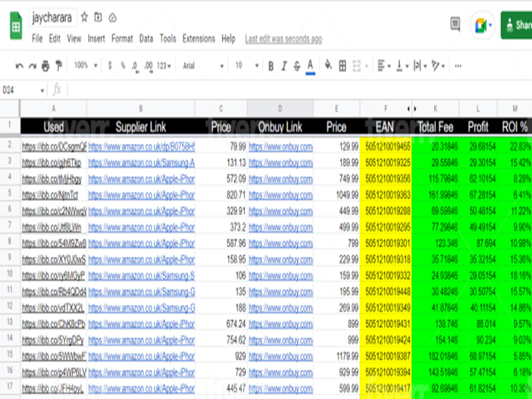Open text wrapping options
Screen dimensions: 532x399
pyautogui.click(x=420, y=66)
